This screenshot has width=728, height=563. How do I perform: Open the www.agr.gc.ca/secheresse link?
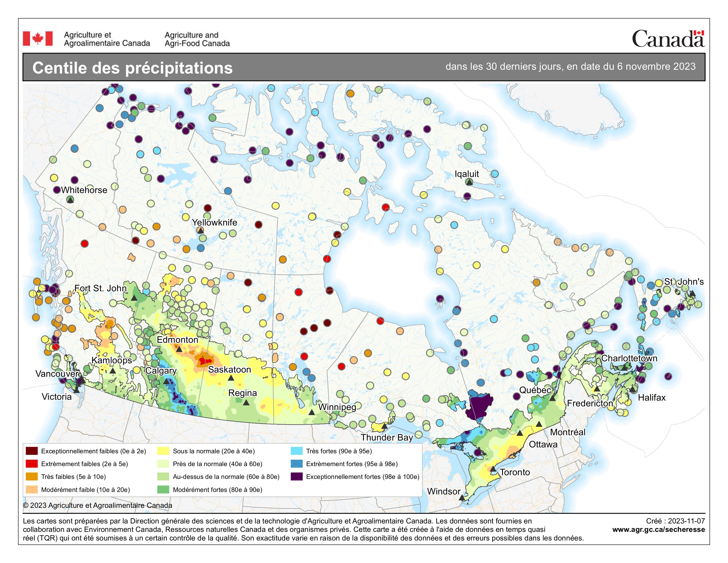tap(658, 529)
